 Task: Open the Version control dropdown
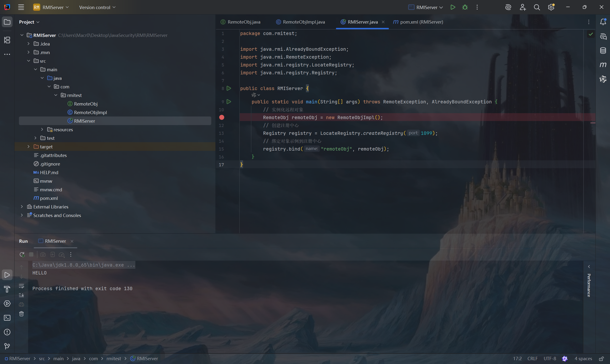97,7
